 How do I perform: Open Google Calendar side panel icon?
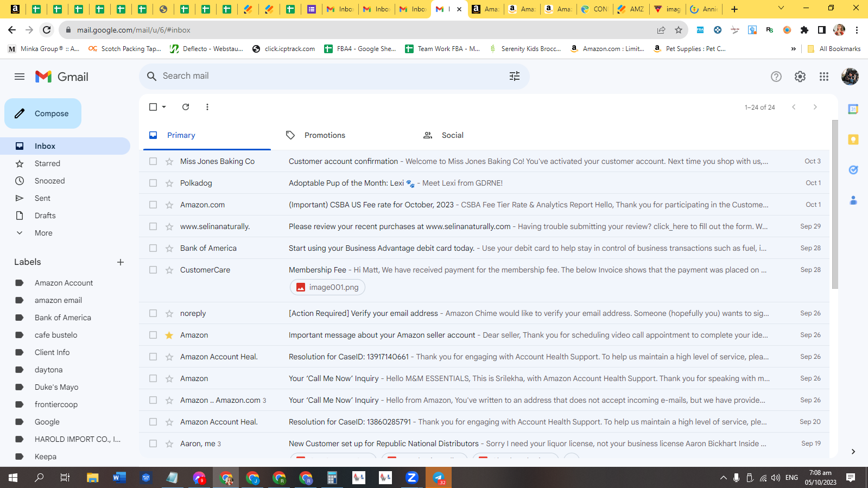853,109
